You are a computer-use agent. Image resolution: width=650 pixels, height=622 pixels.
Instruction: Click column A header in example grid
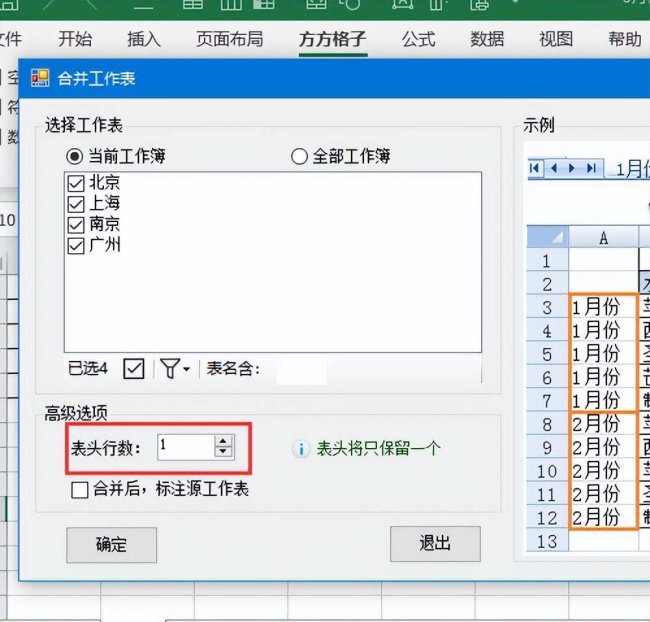click(604, 238)
